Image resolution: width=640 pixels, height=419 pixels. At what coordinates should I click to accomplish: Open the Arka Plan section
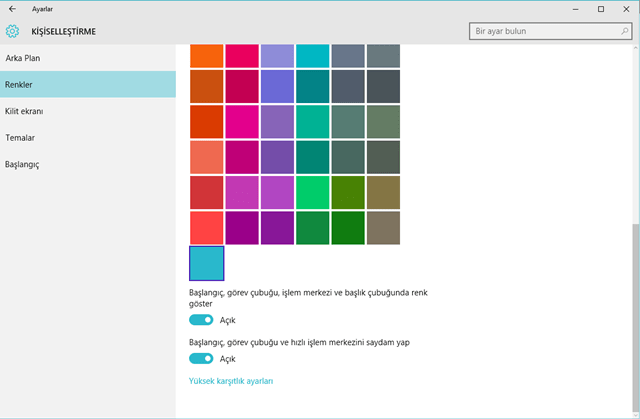point(88,58)
